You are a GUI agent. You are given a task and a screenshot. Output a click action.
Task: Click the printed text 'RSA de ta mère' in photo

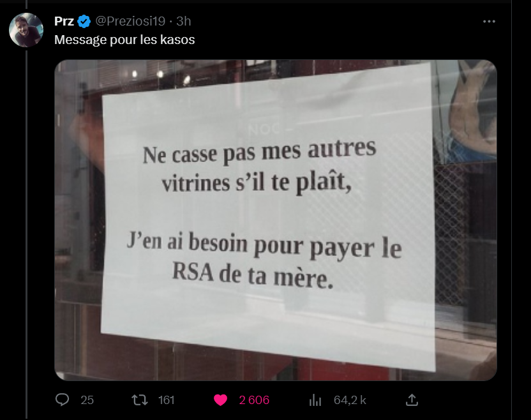click(x=253, y=275)
